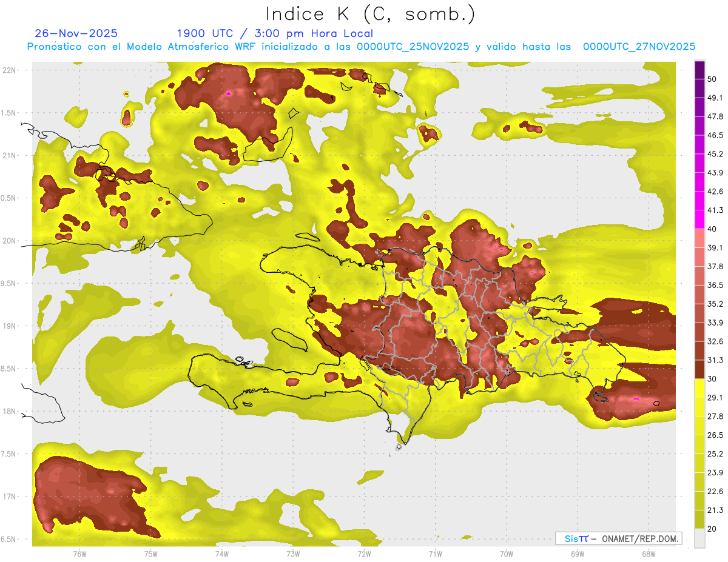Select the "45.2" legend value
728x562 pixels.
[x=715, y=154]
